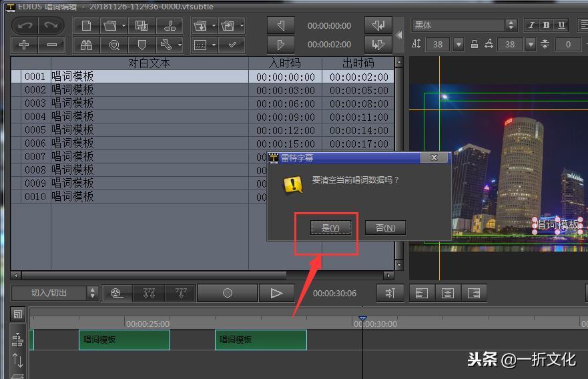This screenshot has height=379, width=588.
Task: Save the file with the disk icon
Action: pyautogui.click(x=141, y=26)
